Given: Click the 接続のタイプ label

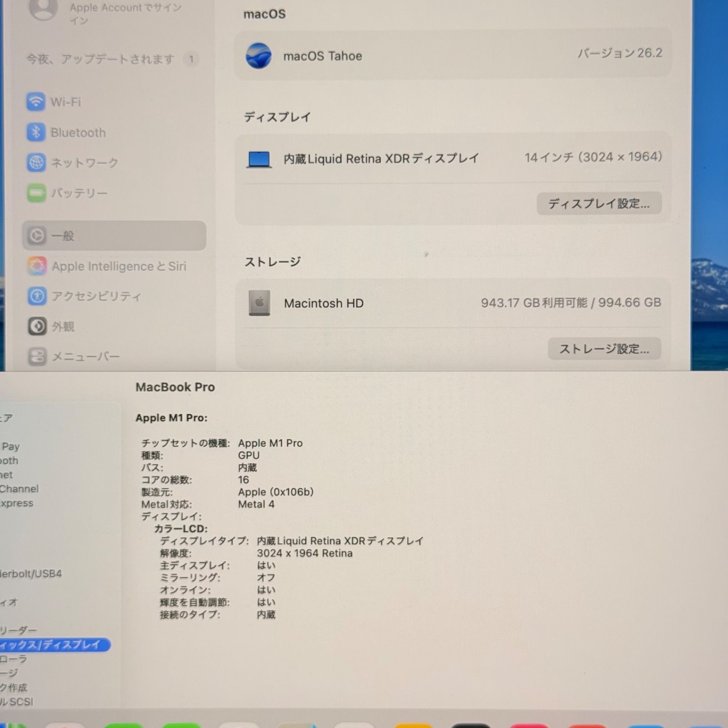Looking at the screenshot, I should click(x=190, y=614).
